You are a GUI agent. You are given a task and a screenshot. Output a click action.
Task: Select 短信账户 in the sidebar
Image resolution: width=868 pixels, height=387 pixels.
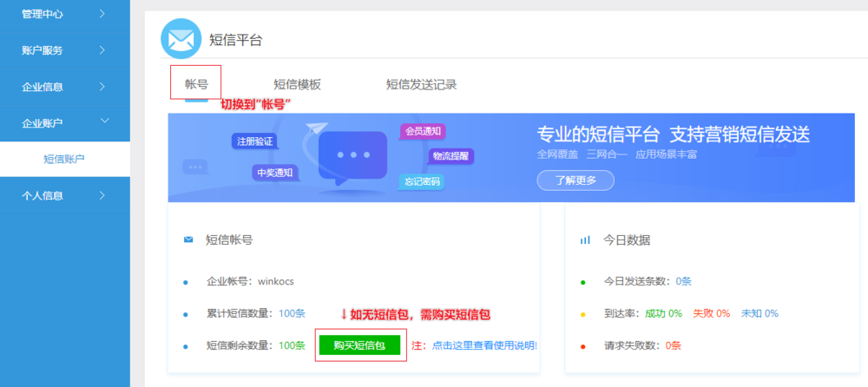pyautogui.click(x=64, y=160)
